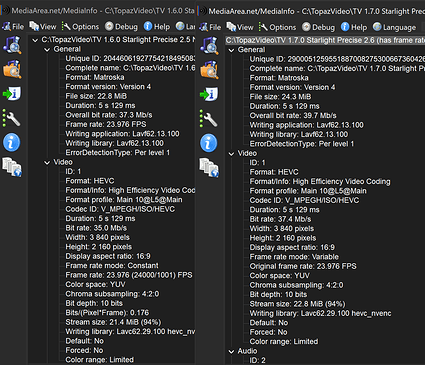
Task: Open the File menu in the TV 1.7.0 window
Action: point(210,27)
